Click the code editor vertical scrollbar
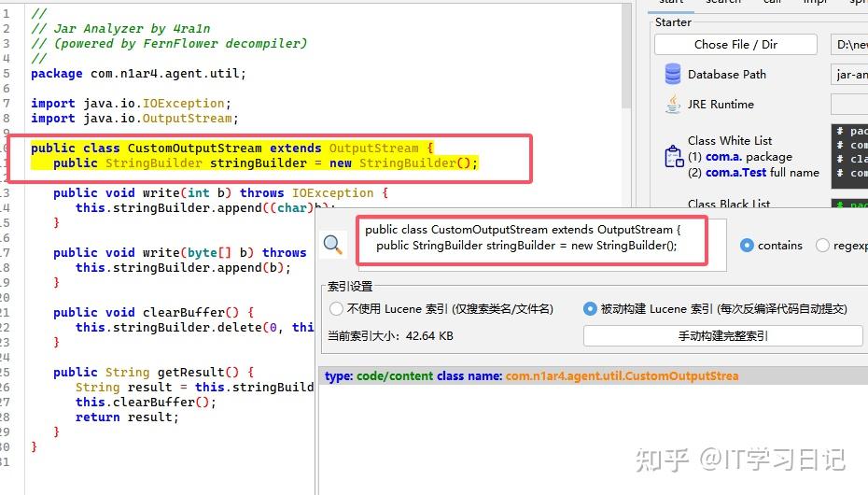Screen dimensions: 868x495 (x=626, y=55)
